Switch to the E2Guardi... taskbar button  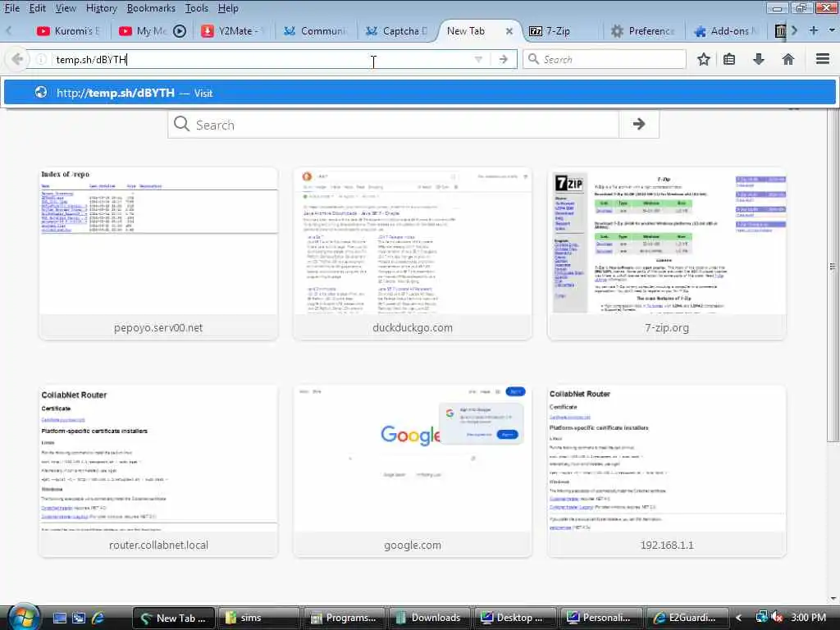click(x=687, y=618)
